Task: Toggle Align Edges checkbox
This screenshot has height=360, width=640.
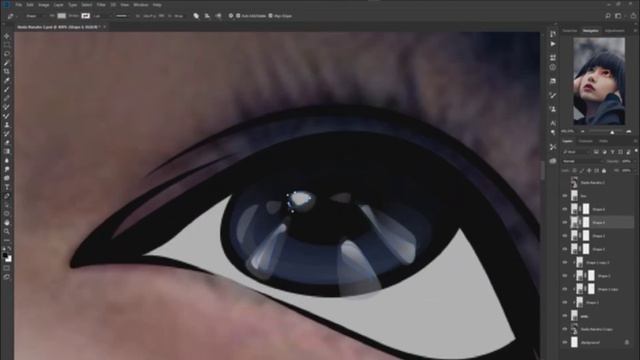Action: pyautogui.click(x=270, y=16)
